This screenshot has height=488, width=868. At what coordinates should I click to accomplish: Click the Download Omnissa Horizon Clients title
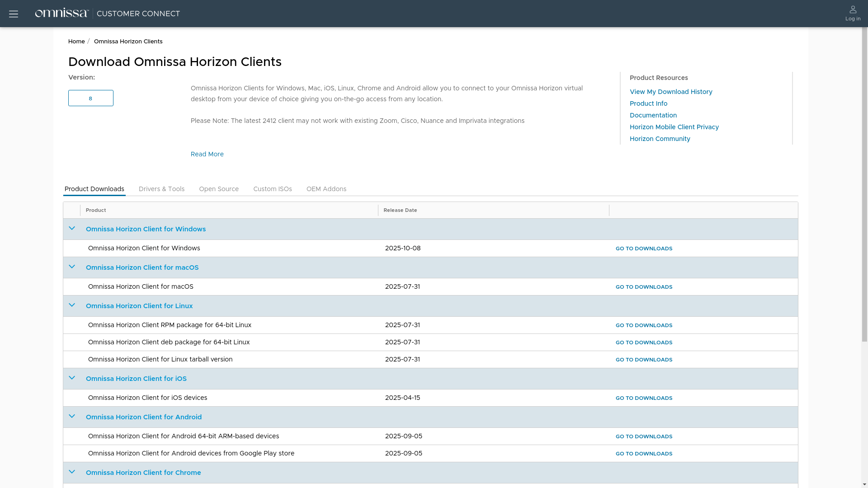[175, 62]
